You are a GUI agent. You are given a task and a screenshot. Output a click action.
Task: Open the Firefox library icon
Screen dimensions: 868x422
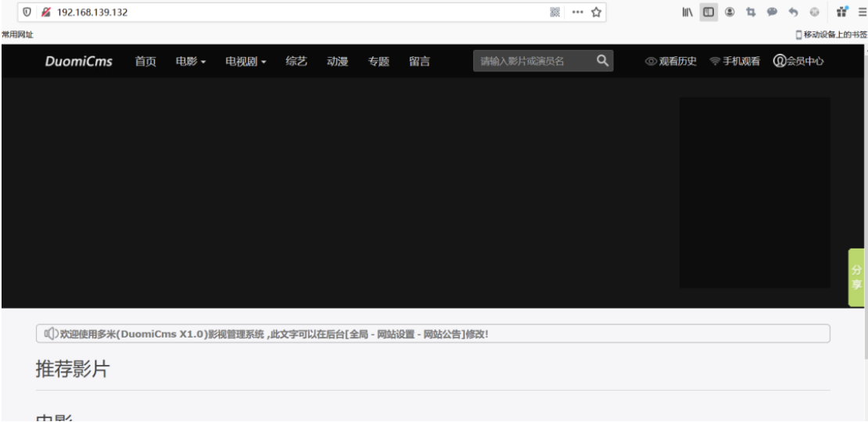[x=687, y=13]
